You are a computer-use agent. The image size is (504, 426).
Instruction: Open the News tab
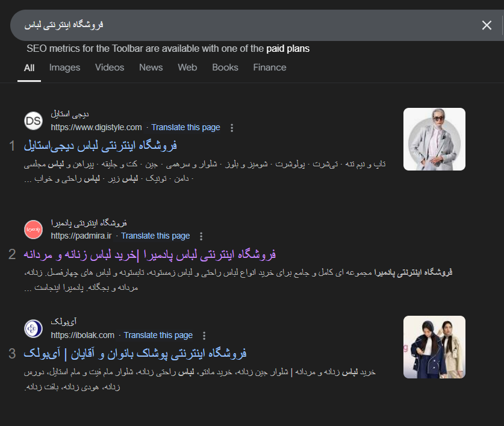point(151,67)
